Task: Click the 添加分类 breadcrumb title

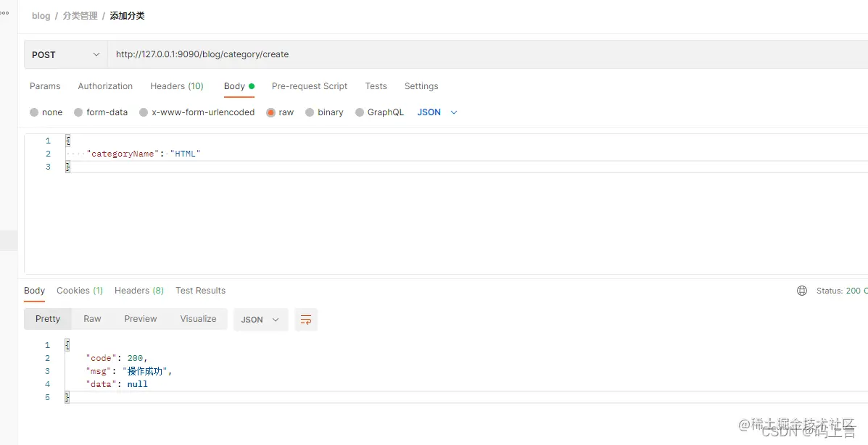Action: coord(128,16)
